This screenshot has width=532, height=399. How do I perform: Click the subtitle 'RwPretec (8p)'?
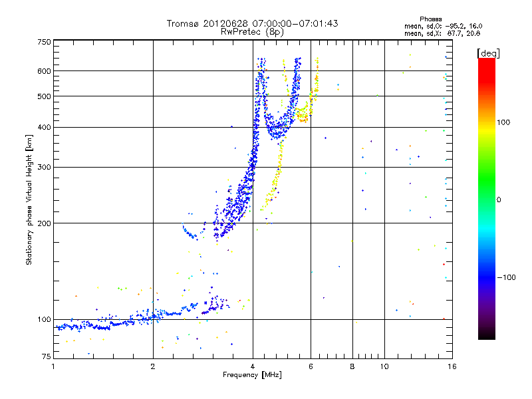coord(252,32)
